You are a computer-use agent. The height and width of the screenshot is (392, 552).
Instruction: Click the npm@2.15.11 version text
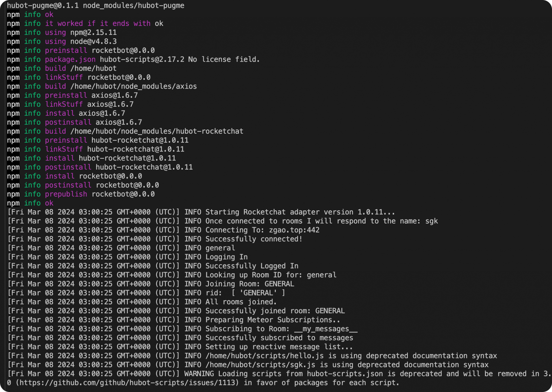(x=93, y=32)
